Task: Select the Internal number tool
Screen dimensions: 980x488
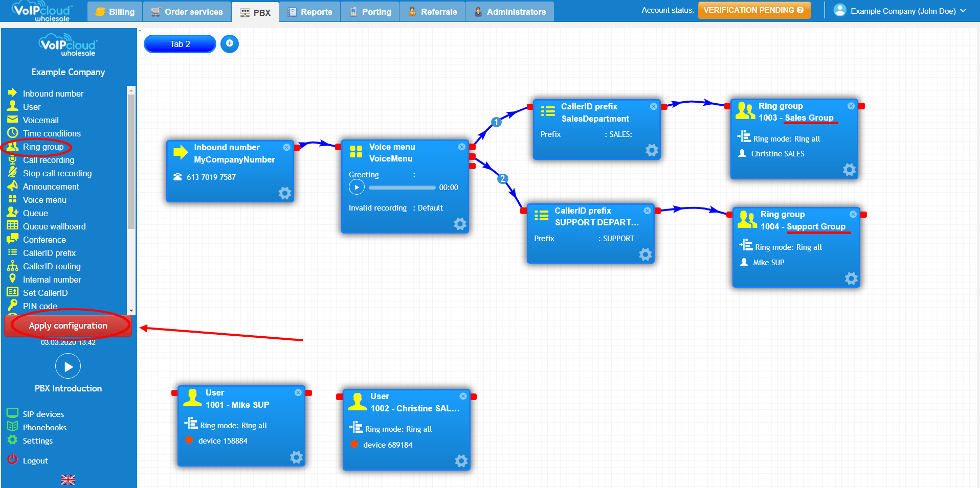Action: (x=52, y=280)
